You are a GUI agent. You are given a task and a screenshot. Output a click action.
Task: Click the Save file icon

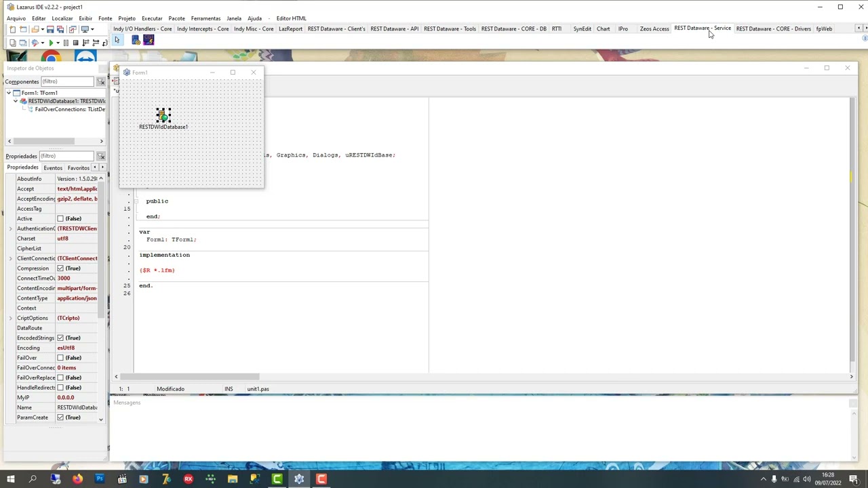point(50,30)
